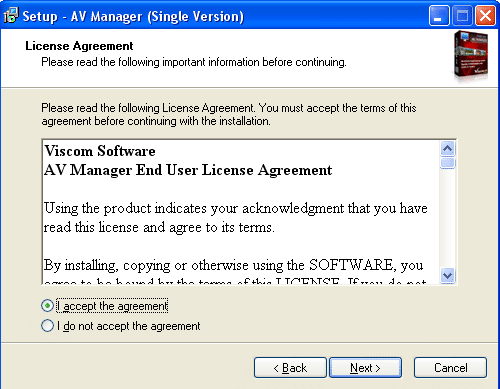Minimize the Setup window

tap(439, 16)
